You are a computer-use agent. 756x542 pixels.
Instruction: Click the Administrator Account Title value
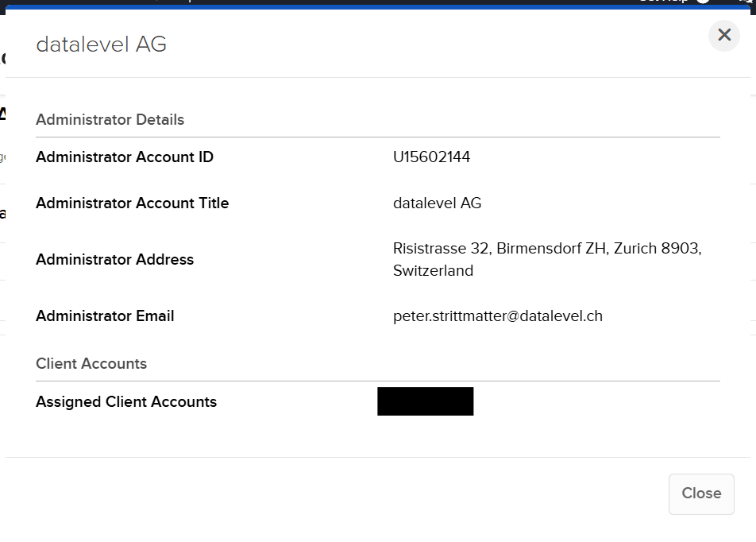(x=438, y=203)
